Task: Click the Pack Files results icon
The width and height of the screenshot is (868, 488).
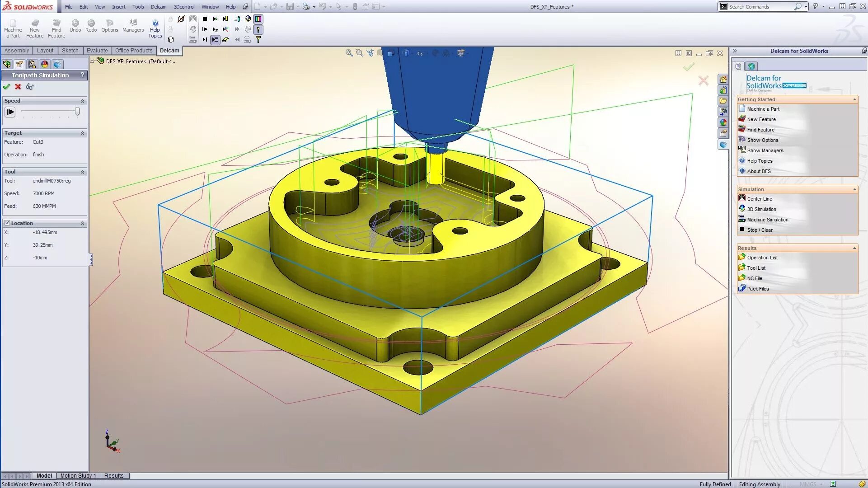Action: click(741, 288)
